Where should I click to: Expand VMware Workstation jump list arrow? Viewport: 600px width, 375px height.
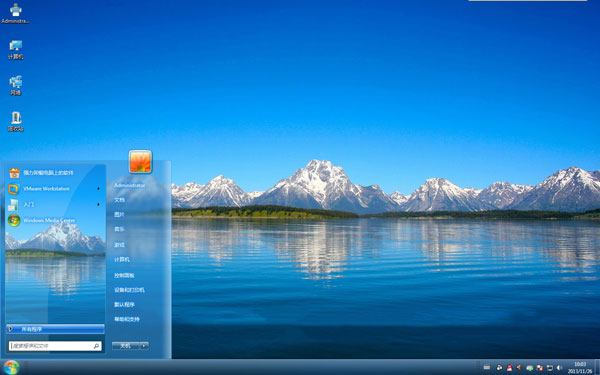coord(98,189)
